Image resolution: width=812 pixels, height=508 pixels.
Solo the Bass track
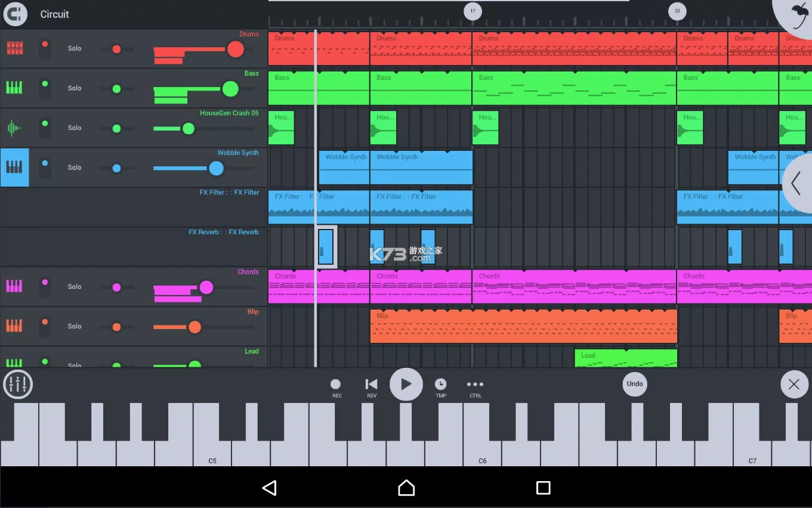[x=74, y=88]
